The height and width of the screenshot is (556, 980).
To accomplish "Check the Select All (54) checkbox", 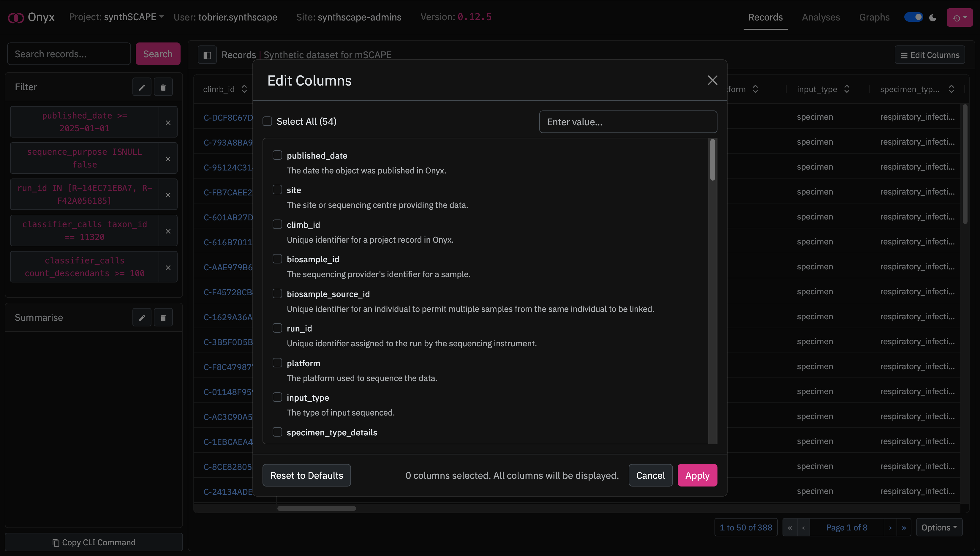I will 267,121.
